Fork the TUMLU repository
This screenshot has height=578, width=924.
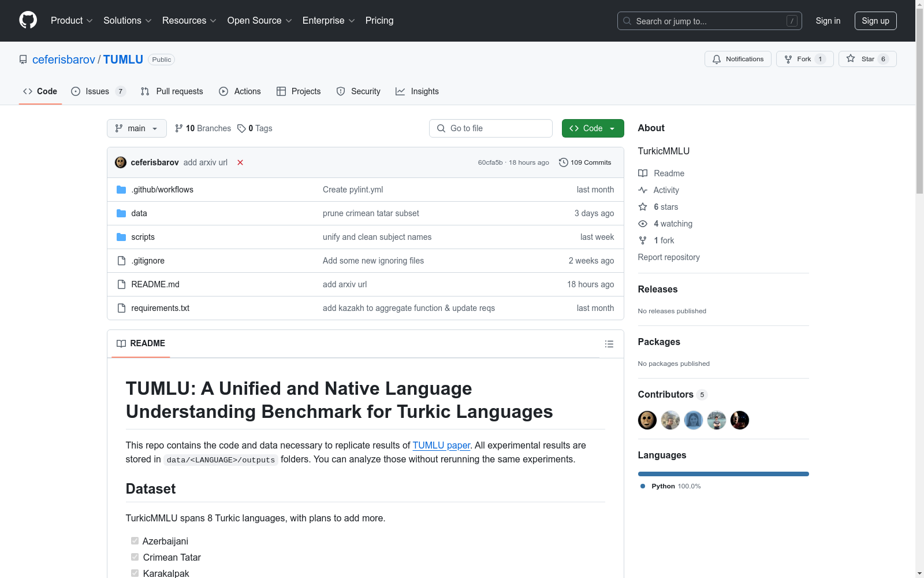805,59
